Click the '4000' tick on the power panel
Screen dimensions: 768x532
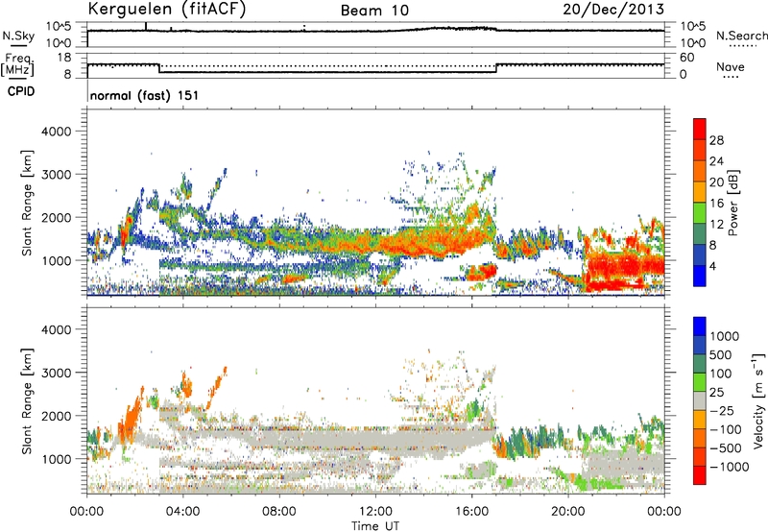(x=57, y=132)
